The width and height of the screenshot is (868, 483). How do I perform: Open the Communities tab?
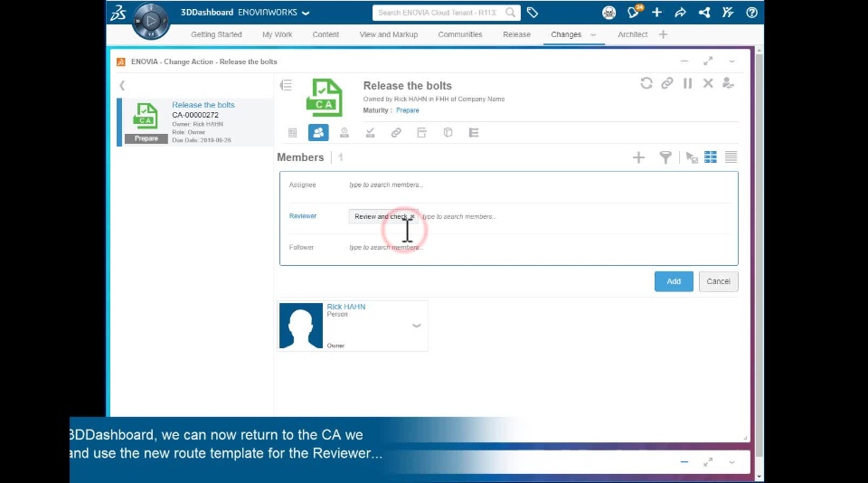[x=460, y=34]
